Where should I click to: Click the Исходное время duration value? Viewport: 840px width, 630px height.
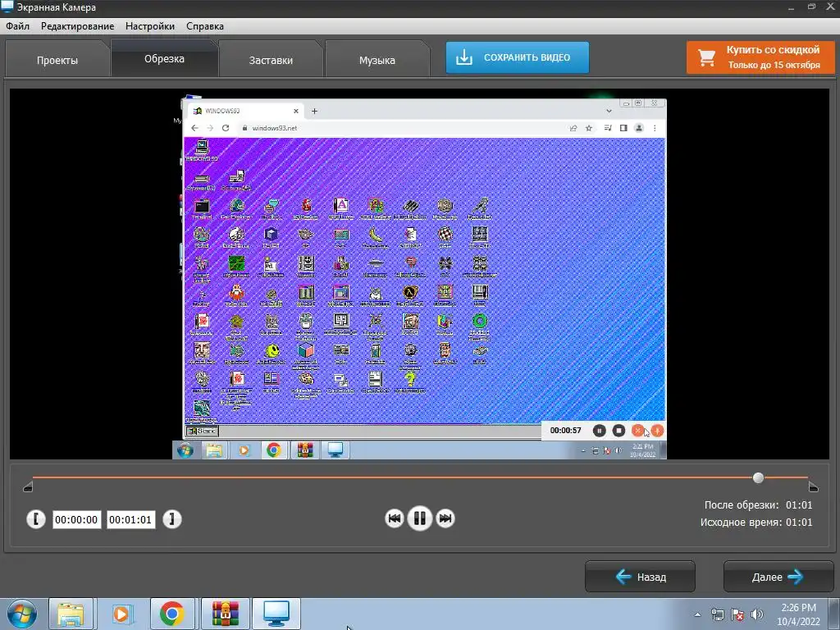pos(799,522)
